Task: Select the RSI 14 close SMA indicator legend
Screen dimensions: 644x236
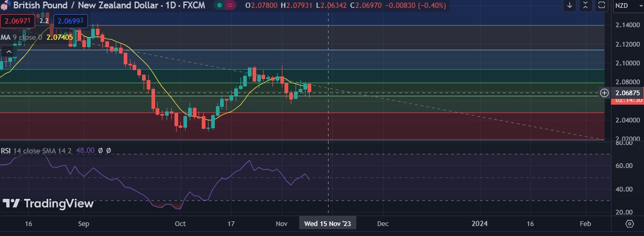Action: pyautogui.click(x=37, y=150)
